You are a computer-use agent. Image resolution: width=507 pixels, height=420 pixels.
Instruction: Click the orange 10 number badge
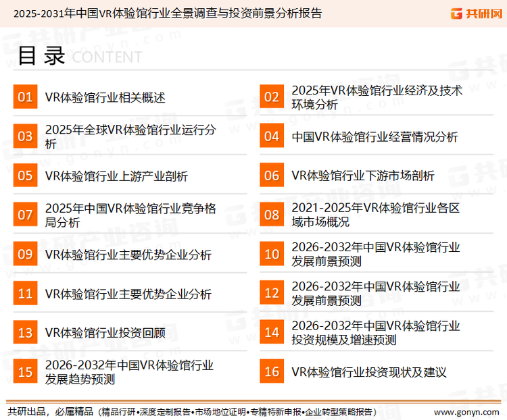[x=272, y=254]
